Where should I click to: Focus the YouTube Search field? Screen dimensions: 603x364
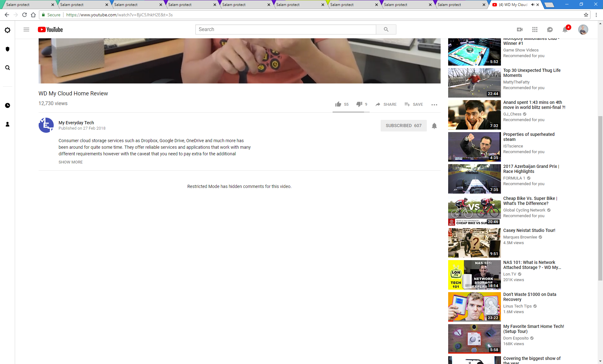pyautogui.click(x=285, y=29)
